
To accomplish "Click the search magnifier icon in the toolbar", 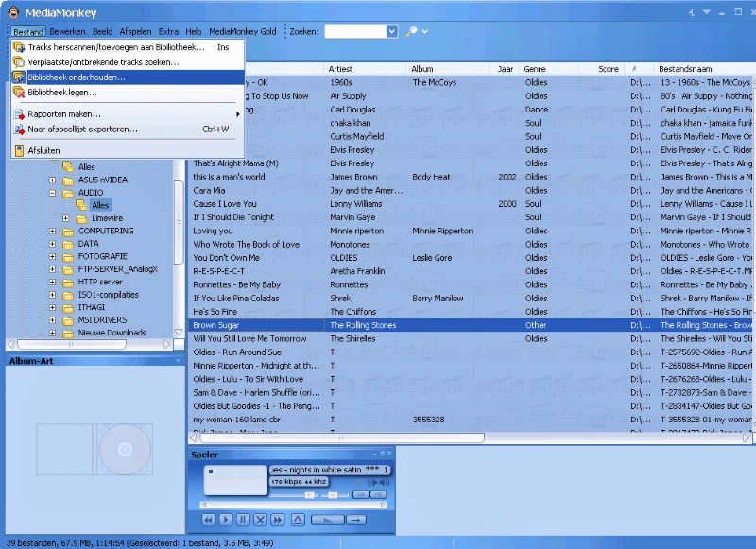I will [411, 31].
